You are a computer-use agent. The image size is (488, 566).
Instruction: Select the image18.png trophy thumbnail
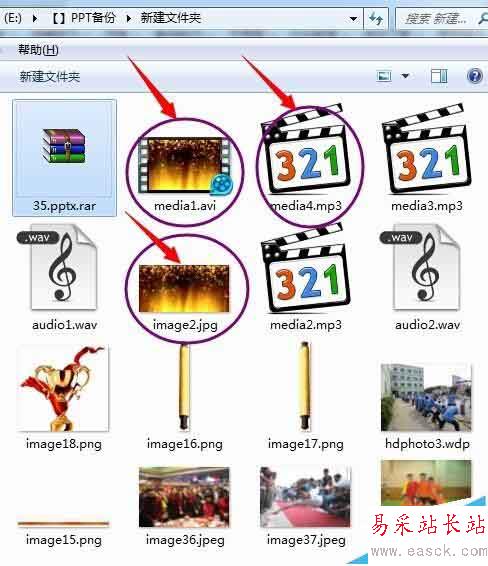pos(62,388)
